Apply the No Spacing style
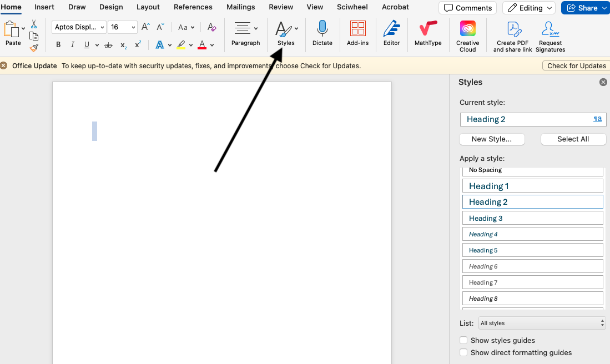 click(533, 171)
